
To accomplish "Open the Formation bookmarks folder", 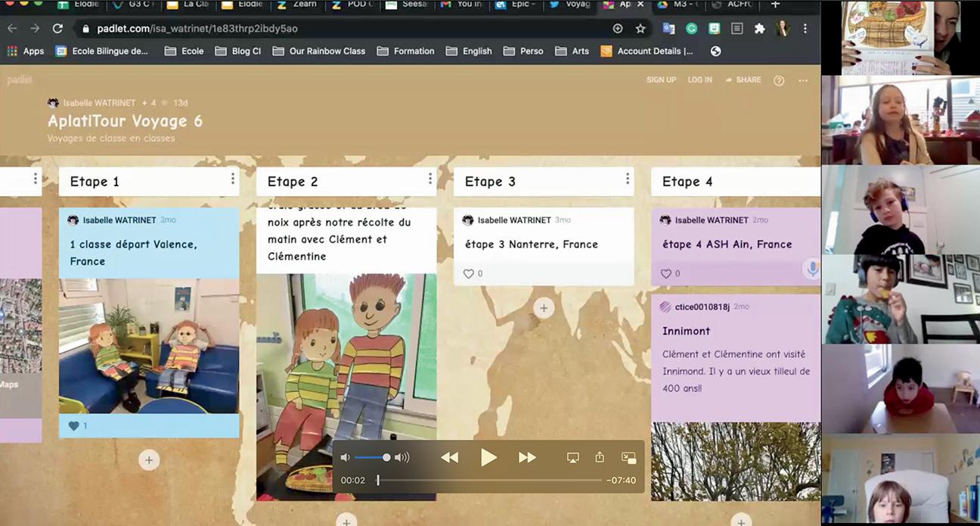I will [x=405, y=51].
